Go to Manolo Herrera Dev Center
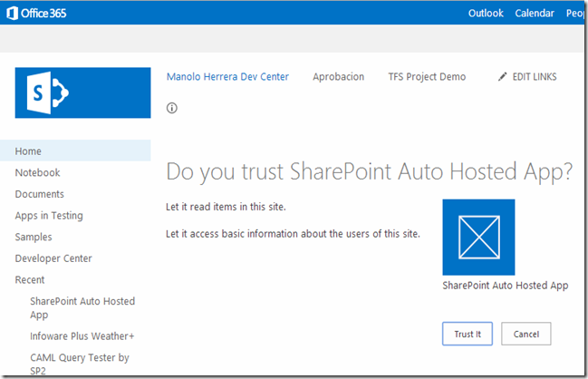 (x=227, y=76)
